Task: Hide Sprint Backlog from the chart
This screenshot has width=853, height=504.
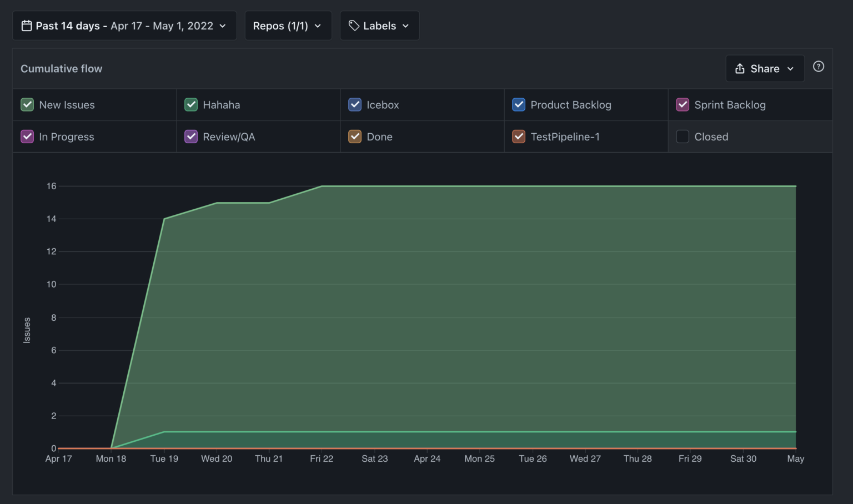Action: pos(683,105)
